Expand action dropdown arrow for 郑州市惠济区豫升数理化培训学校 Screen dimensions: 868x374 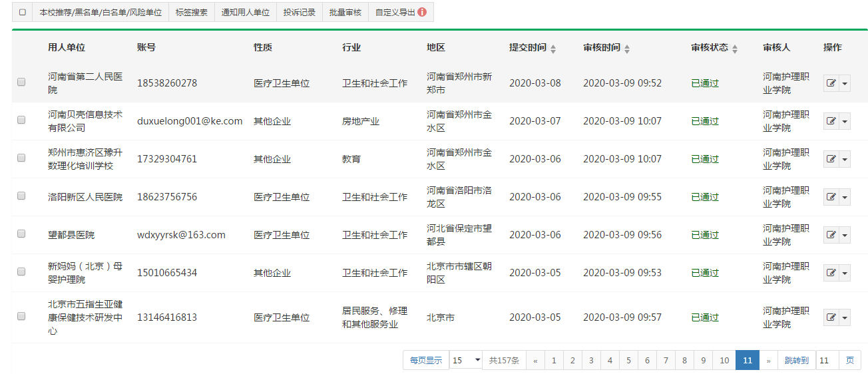pos(845,159)
